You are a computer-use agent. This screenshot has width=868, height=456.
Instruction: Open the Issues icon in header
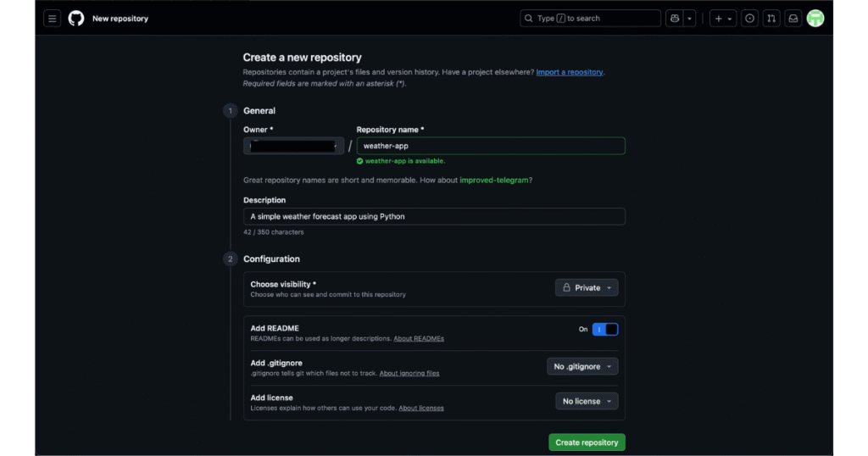749,19
